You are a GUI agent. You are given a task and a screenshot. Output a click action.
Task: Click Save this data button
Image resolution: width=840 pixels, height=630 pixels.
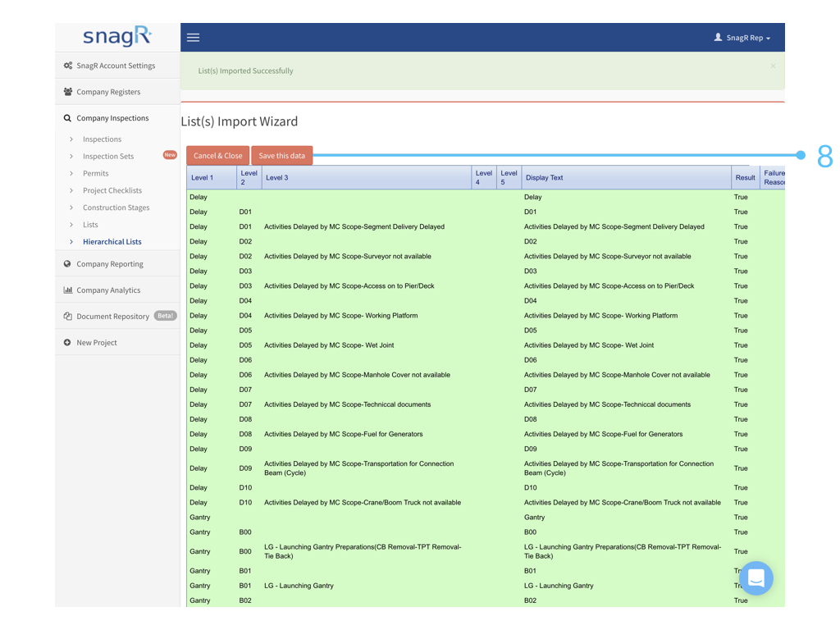pyautogui.click(x=282, y=155)
